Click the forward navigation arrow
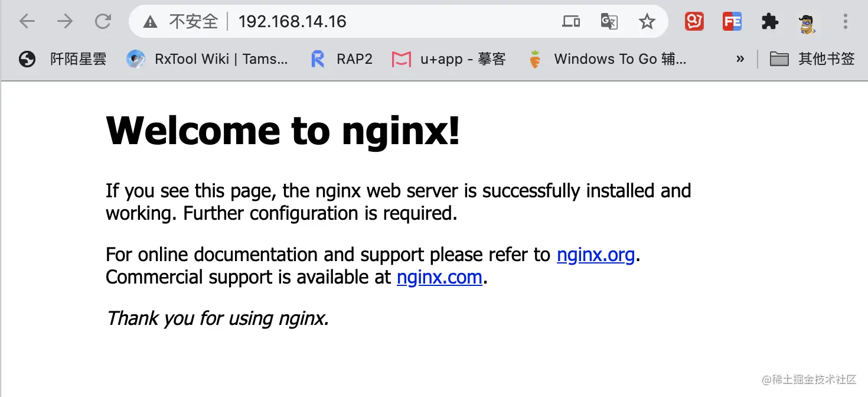Viewport: 868px width, 397px height. [65, 21]
